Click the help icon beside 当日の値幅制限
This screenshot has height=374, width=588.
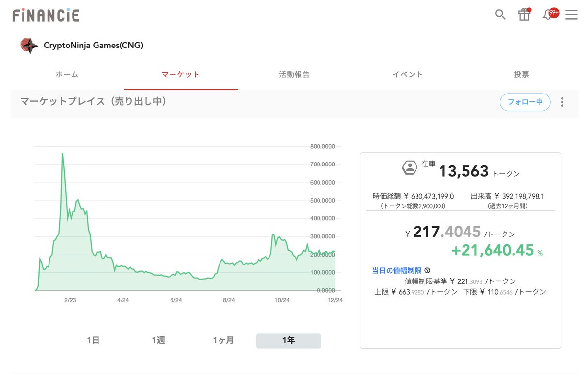tap(427, 270)
